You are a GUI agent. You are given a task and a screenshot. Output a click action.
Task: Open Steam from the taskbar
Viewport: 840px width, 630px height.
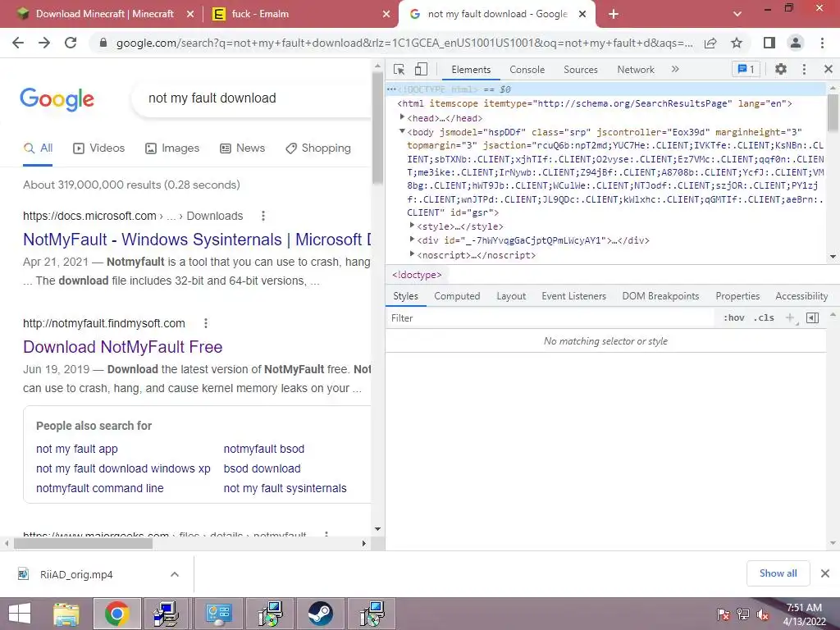(x=321, y=614)
